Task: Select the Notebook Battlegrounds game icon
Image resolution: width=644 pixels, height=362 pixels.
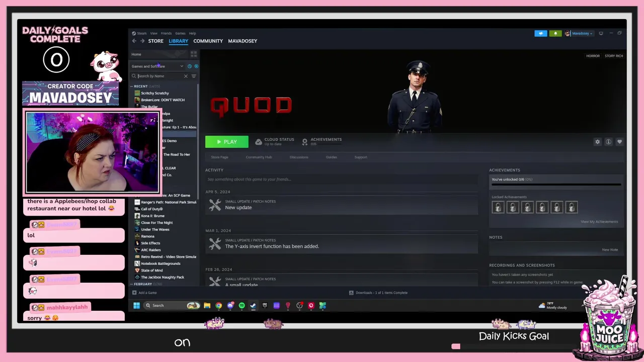Action: click(137, 263)
